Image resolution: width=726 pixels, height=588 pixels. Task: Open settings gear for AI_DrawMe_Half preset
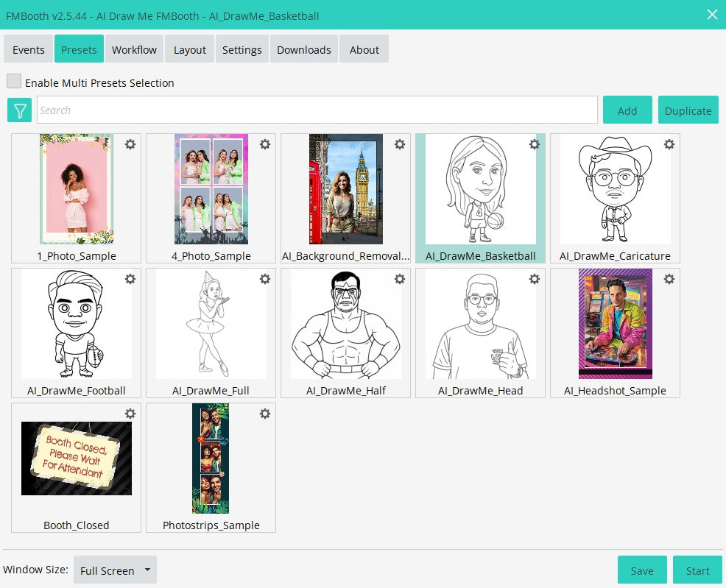click(x=400, y=279)
